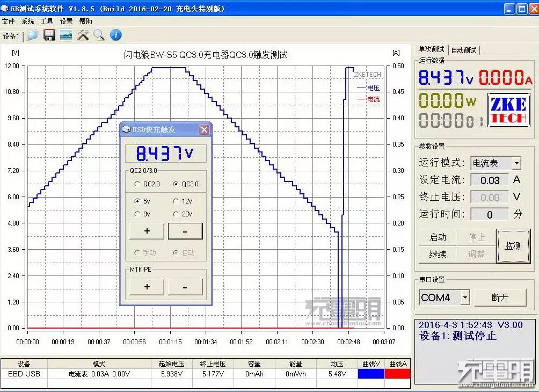
Task: Switch to the 单次测试 tab
Action: [x=432, y=49]
